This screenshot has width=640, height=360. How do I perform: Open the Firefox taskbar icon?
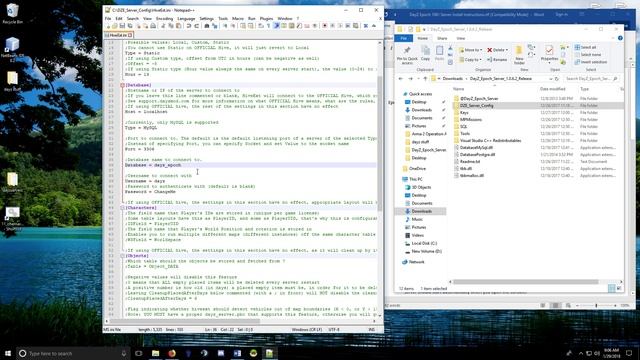(172, 353)
